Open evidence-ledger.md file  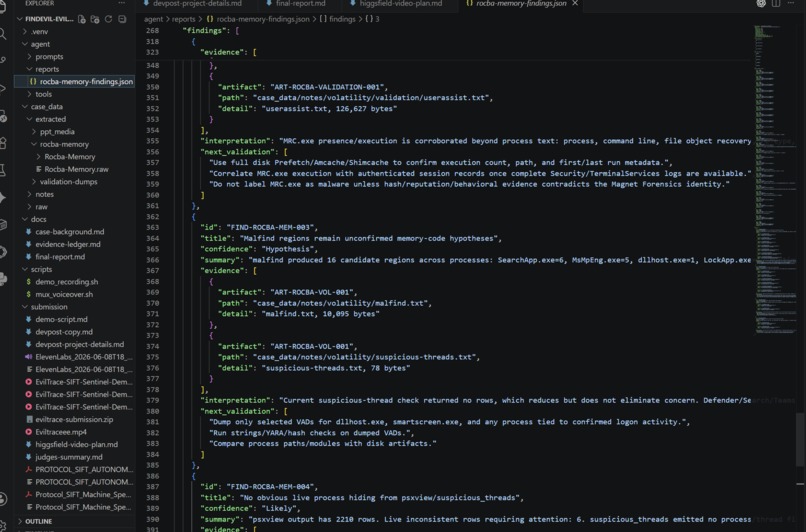pos(75,244)
